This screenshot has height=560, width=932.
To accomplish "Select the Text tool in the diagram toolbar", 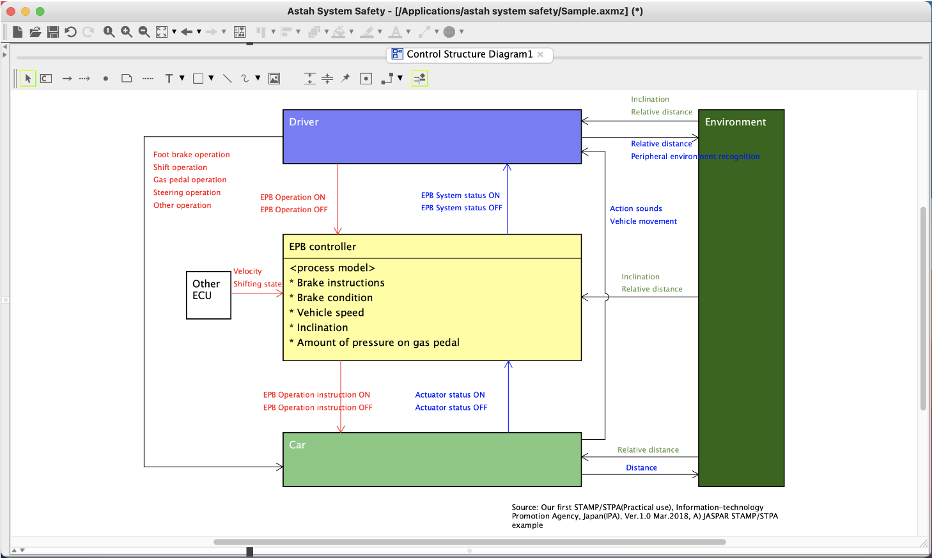I will 169,78.
